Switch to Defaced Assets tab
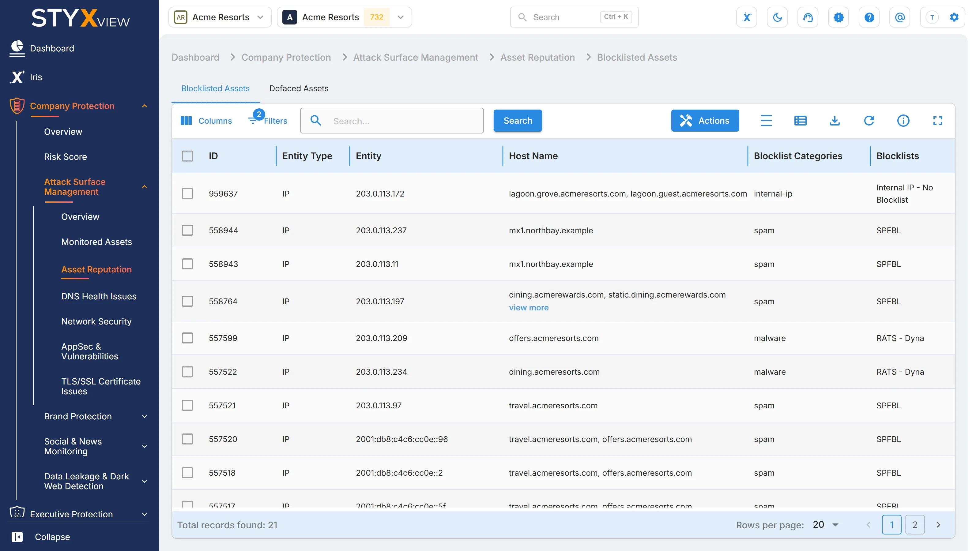This screenshot has height=551, width=980. [299, 88]
